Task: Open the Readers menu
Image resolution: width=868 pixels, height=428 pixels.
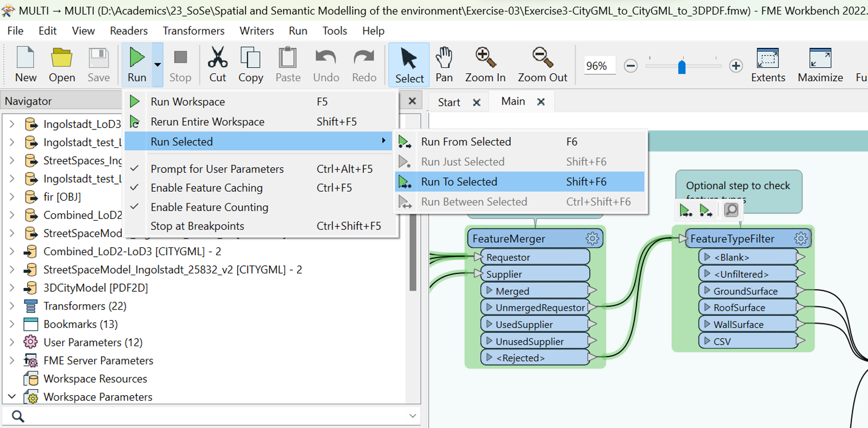Action: click(x=129, y=31)
